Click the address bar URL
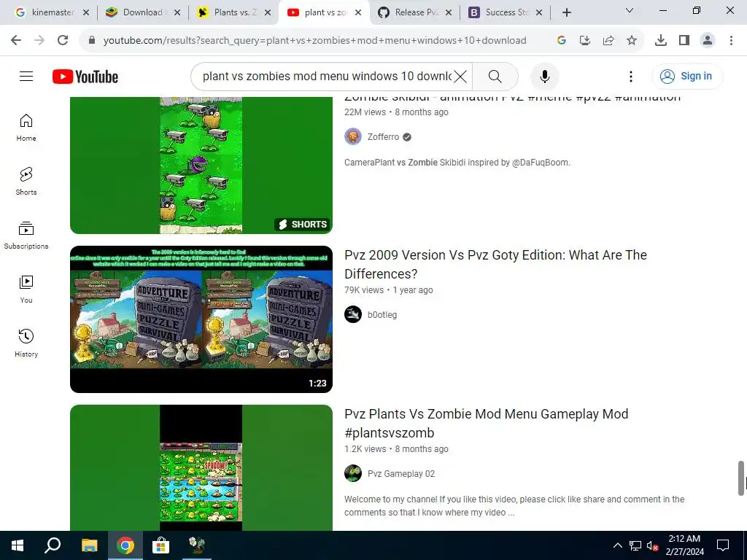The width and height of the screenshot is (747, 560). pyautogui.click(x=314, y=40)
